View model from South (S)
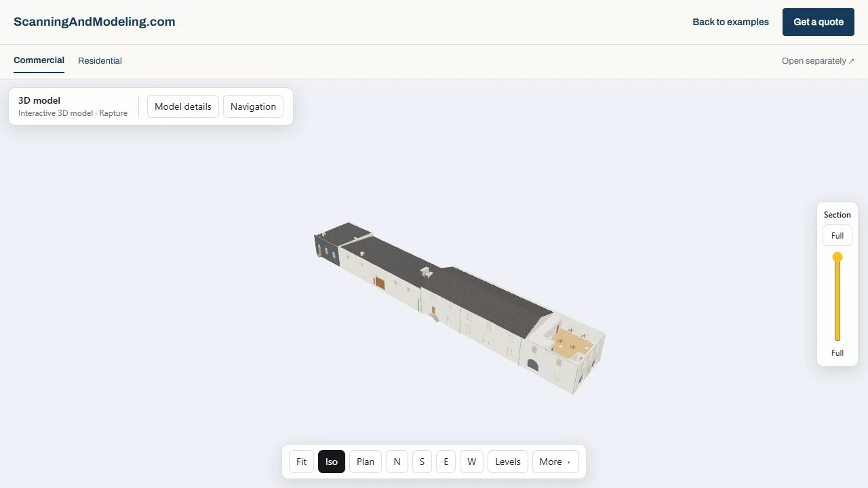The height and width of the screenshot is (488, 868). 422,462
